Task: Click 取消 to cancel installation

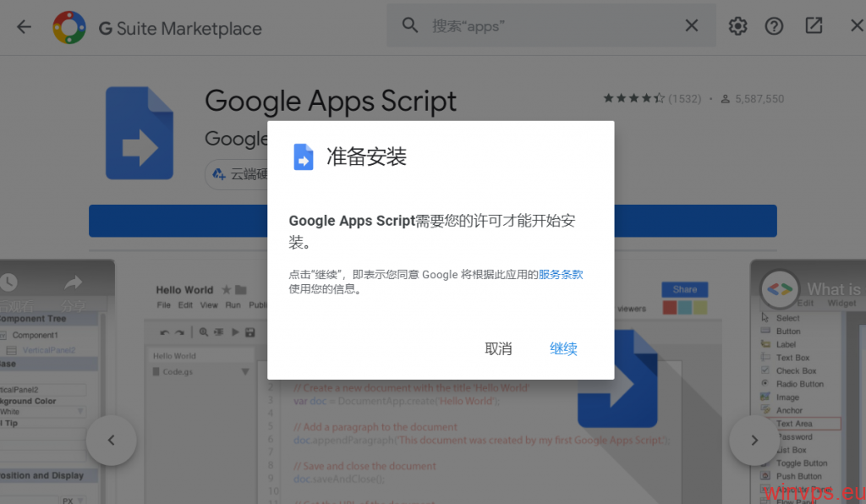Action: coord(498,348)
